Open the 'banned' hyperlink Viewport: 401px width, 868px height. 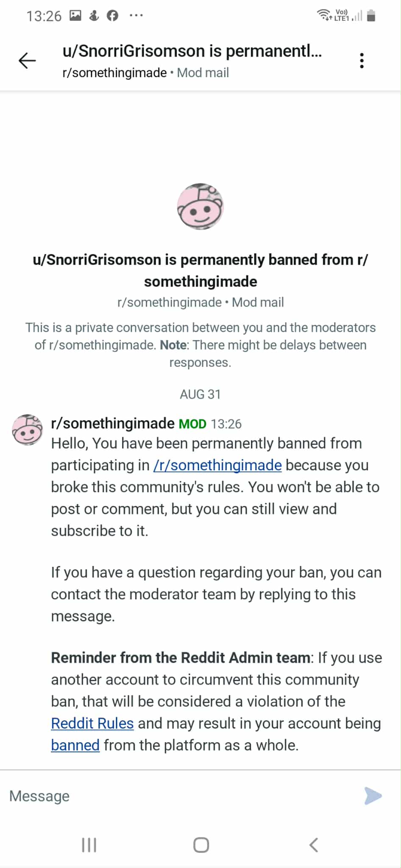[75, 745]
